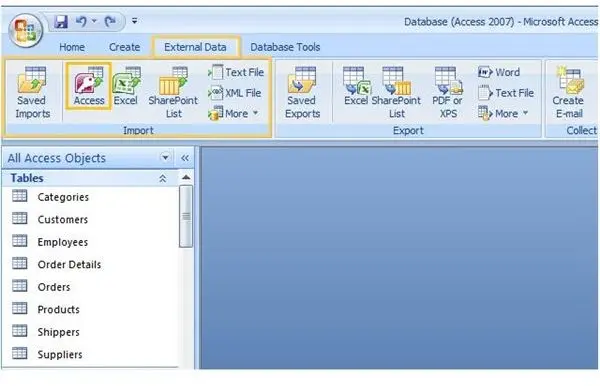Select the Suppliers table
Image resolution: width=600 pixels, height=386 pixels.
point(91,354)
